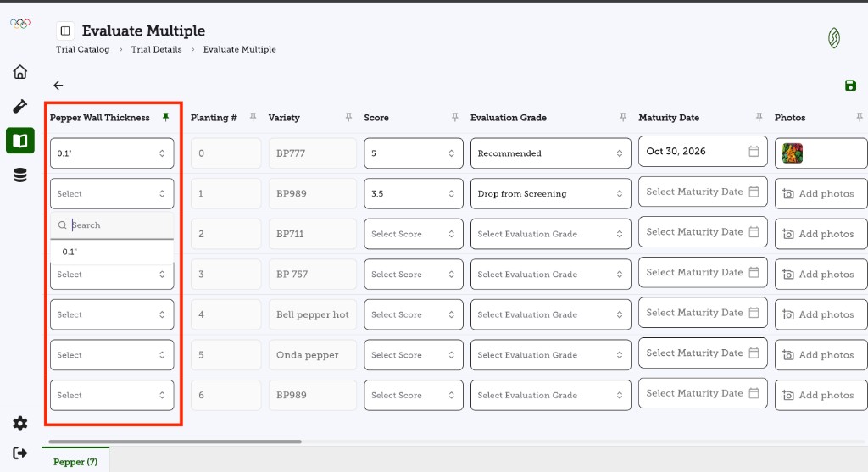Click the horizontal scrollbar under the table

coord(175,441)
